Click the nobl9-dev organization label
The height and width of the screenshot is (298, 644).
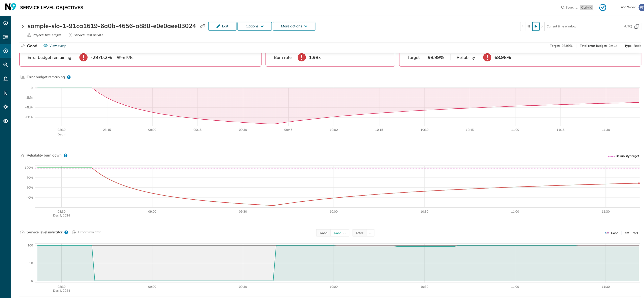tap(628, 7)
